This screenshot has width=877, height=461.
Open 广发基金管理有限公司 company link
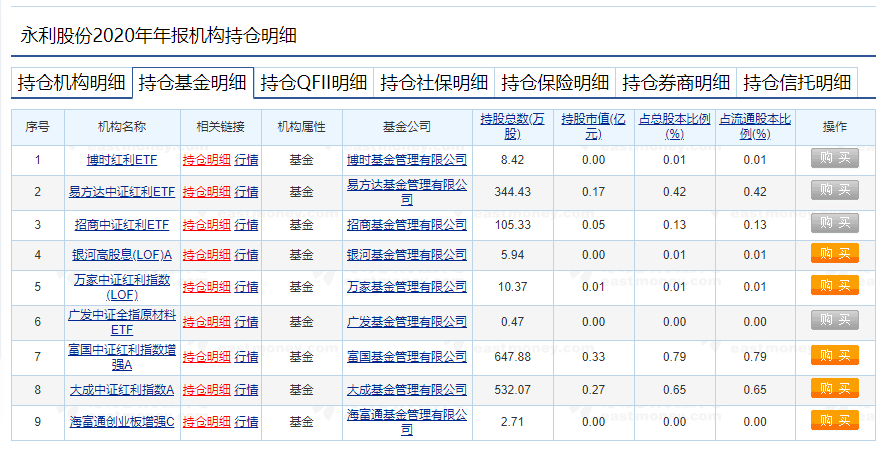[x=407, y=322]
